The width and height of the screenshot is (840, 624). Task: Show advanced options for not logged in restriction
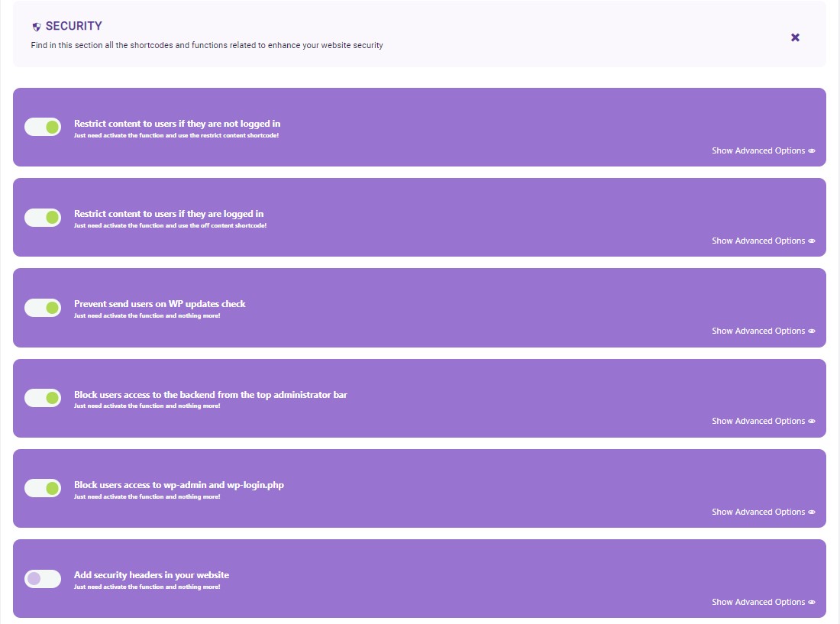click(x=764, y=150)
